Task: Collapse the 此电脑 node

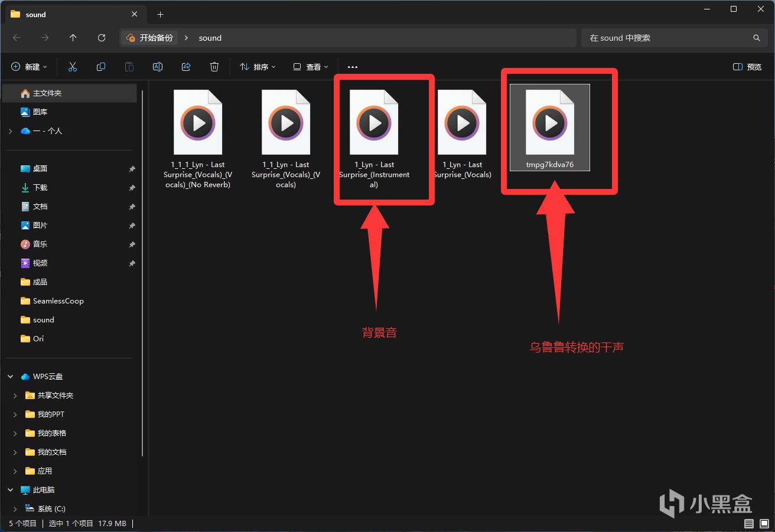Action: pos(11,490)
